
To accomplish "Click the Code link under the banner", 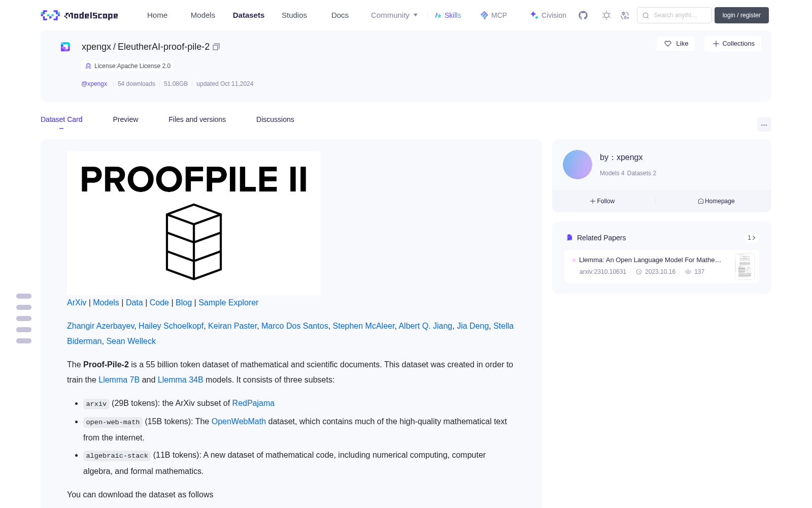I will 159,302.
